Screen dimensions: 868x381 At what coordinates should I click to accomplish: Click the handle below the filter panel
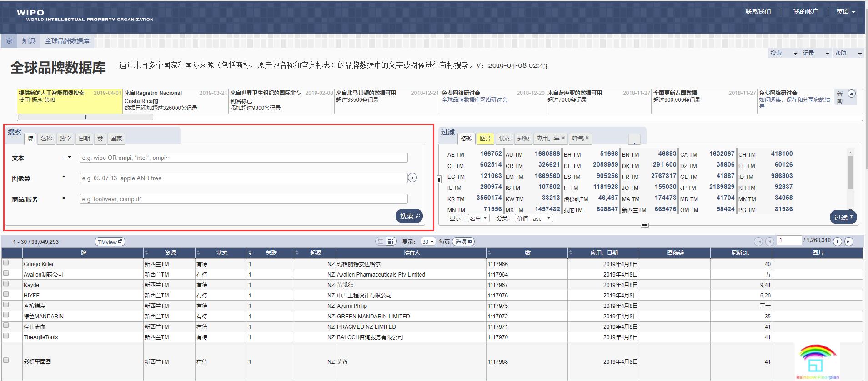pos(645,225)
